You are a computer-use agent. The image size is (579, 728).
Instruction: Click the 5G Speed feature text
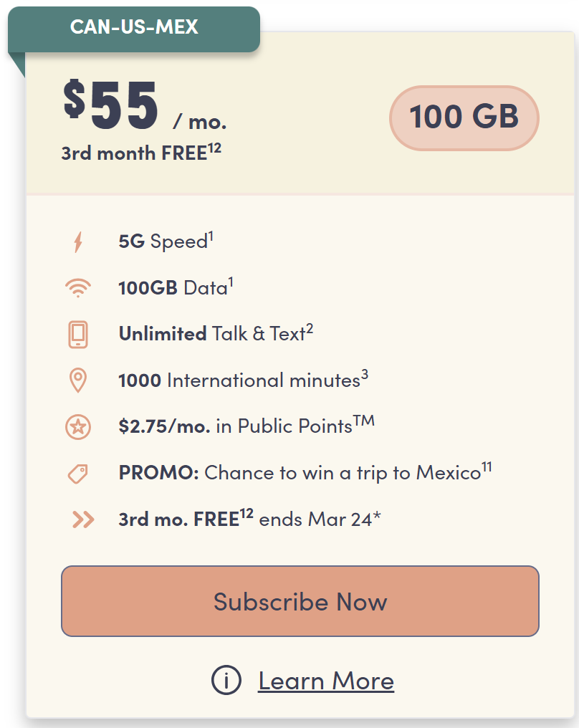click(166, 241)
